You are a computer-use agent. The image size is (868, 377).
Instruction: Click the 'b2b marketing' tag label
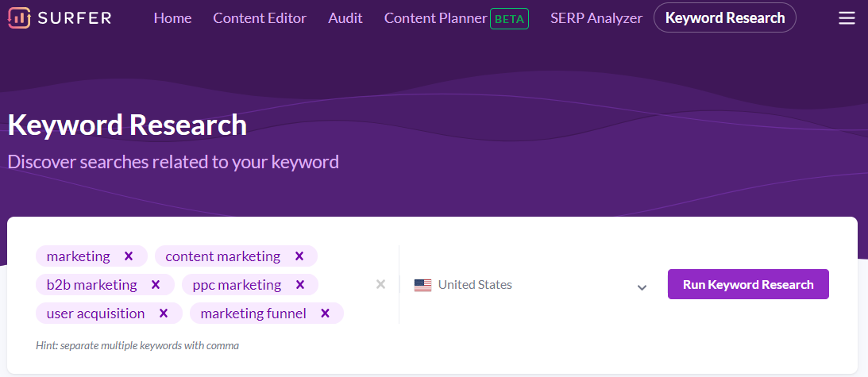coord(91,285)
